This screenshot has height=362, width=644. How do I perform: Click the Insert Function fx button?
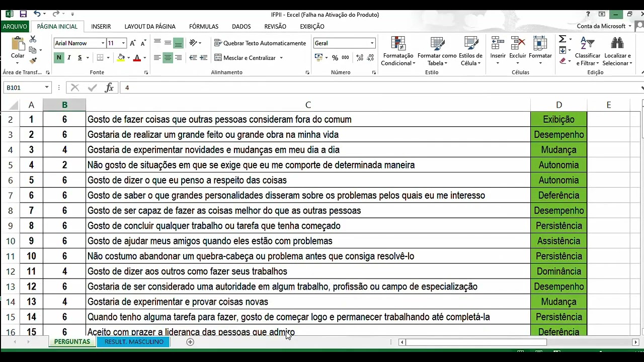click(x=109, y=88)
